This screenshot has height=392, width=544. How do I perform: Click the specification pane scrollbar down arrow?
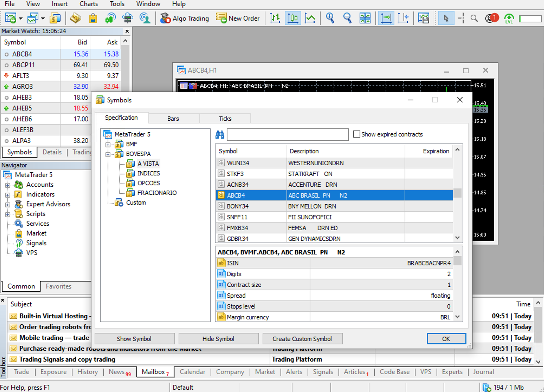pyautogui.click(x=457, y=317)
